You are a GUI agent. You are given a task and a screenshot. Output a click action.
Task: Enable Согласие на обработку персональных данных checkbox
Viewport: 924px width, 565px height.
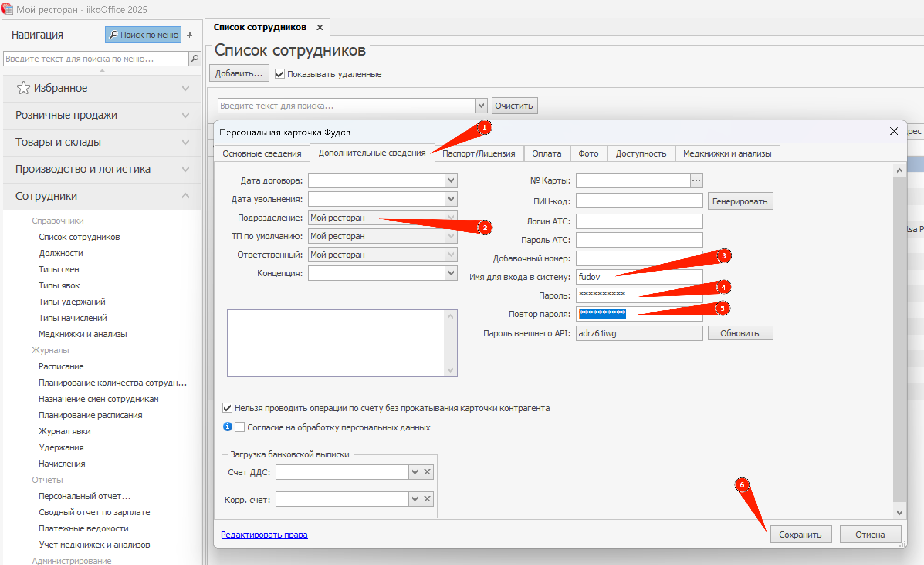(240, 427)
